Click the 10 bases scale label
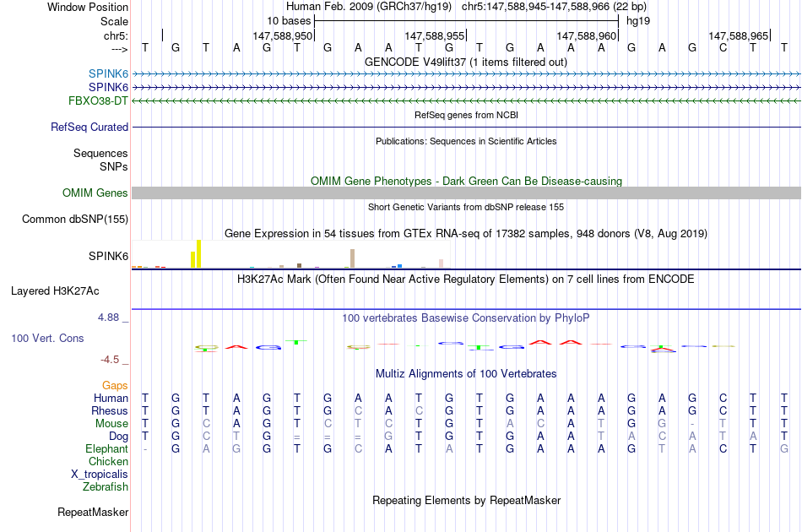Screen dimensions: 802x532 (x=289, y=21)
